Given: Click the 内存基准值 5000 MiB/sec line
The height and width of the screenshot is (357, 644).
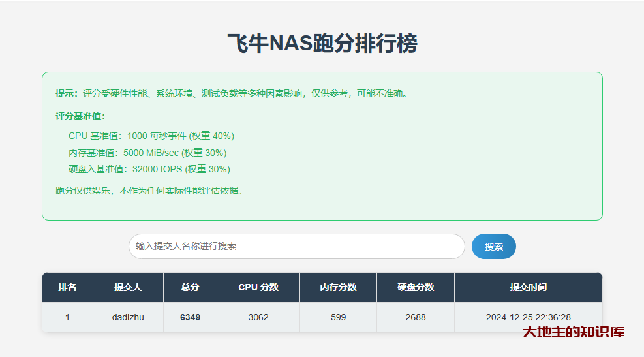Looking at the screenshot, I should pyautogui.click(x=147, y=153).
